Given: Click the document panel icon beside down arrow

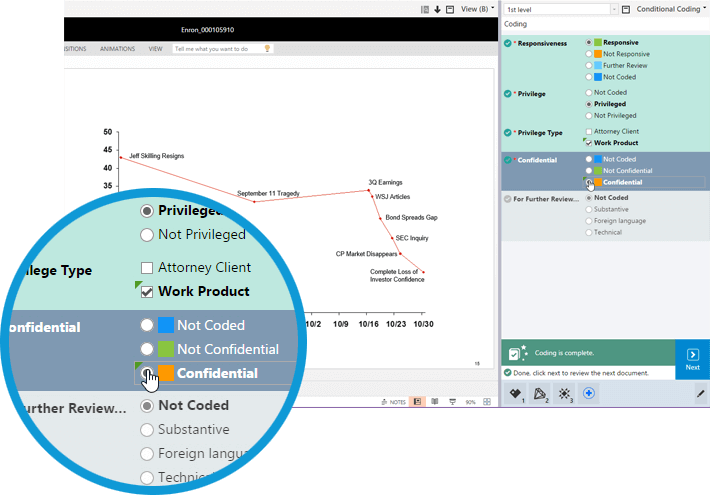Looking at the screenshot, I should [425, 10].
